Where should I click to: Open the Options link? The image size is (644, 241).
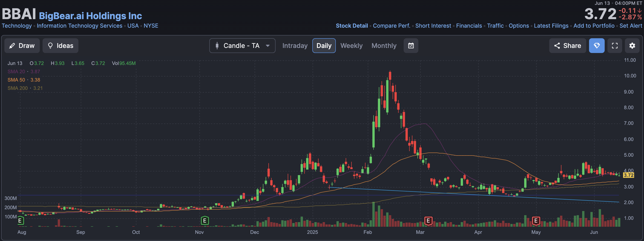(x=519, y=26)
